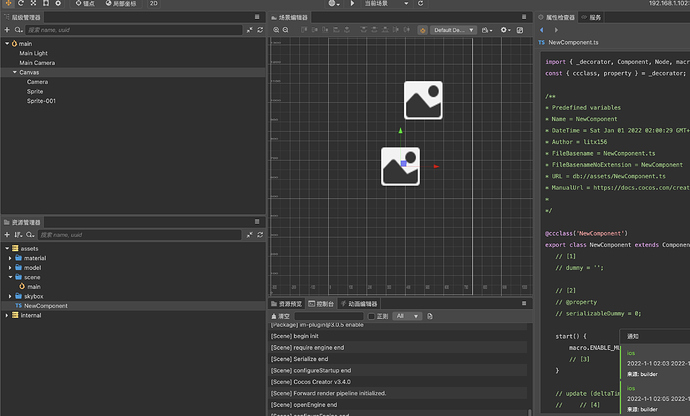Select the Sprite node

pos(35,92)
